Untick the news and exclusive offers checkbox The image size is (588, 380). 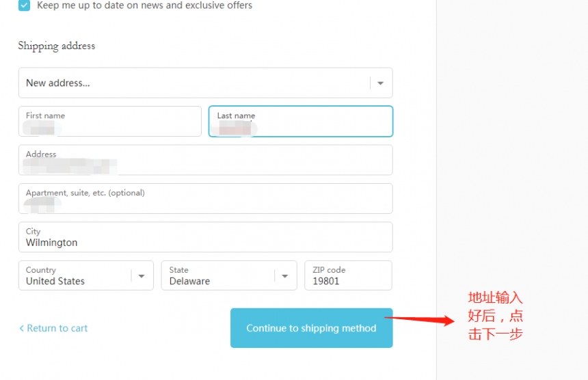coord(25,5)
